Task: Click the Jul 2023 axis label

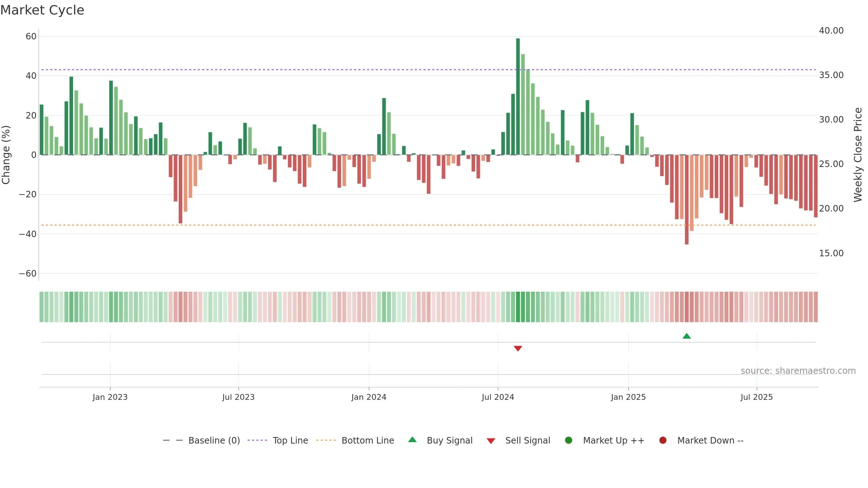Action: click(x=238, y=397)
